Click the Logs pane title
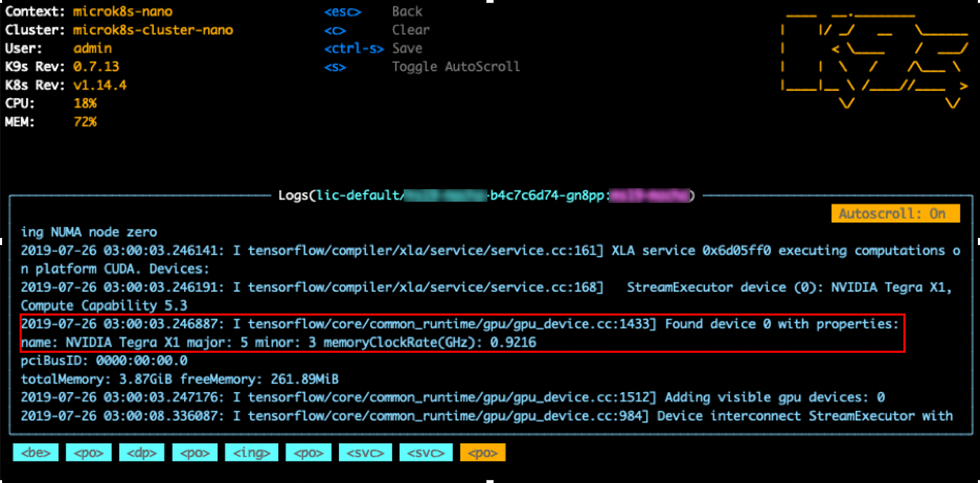 tap(486, 195)
